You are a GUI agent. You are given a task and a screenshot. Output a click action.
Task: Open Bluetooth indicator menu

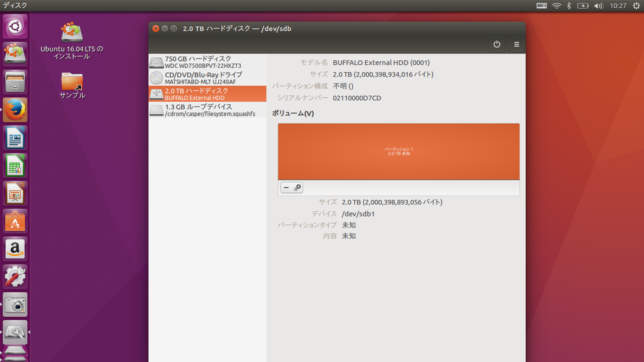[x=569, y=6]
